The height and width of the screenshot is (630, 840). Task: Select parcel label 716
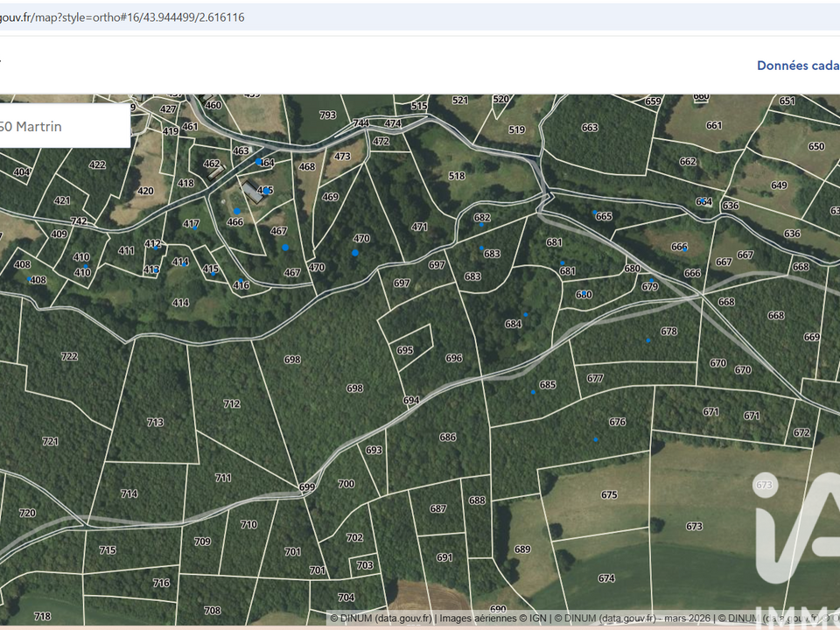tap(161, 583)
